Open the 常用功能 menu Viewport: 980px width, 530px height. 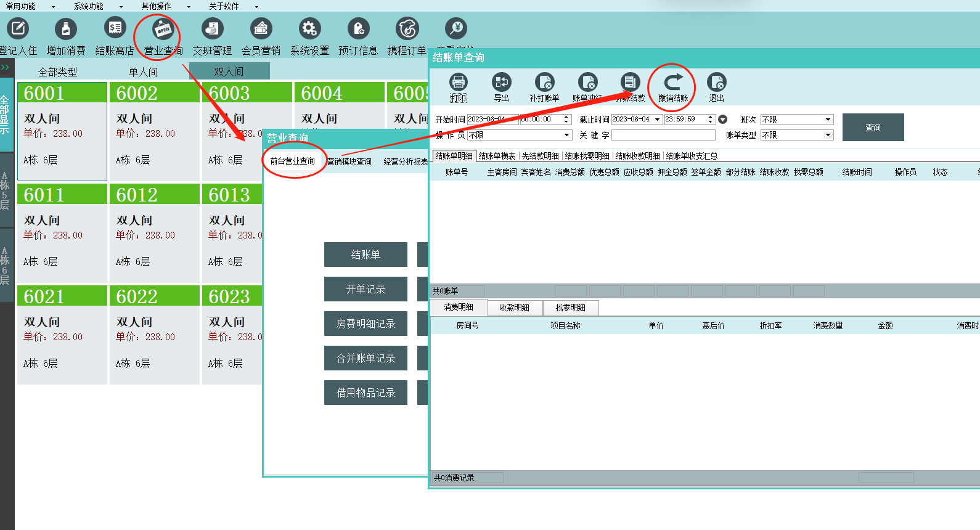pyautogui.click(x=30, y=6)
